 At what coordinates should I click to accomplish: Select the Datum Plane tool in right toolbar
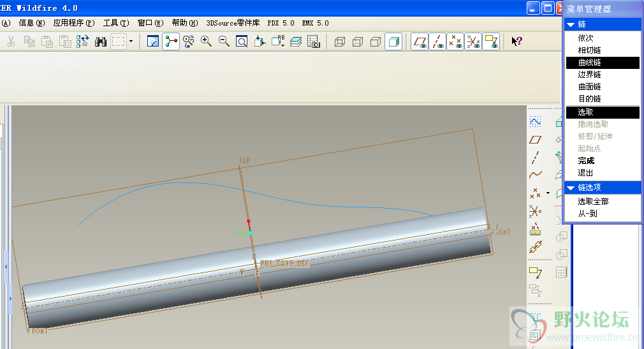[535, 140]
